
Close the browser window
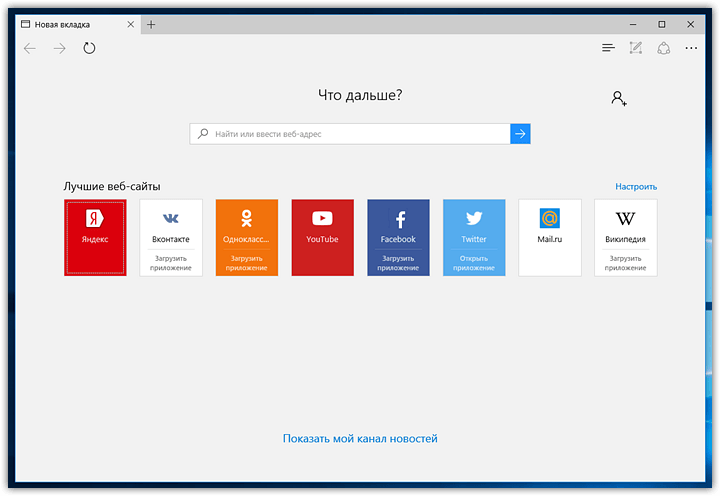[691, 24]
